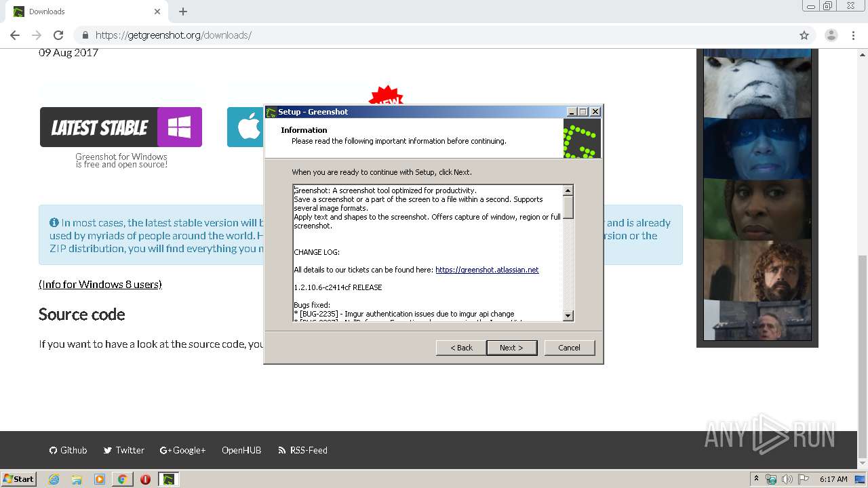Open the file explorer taskbar icon
Viewport: 868px width, 488px height.
point(77,479)
